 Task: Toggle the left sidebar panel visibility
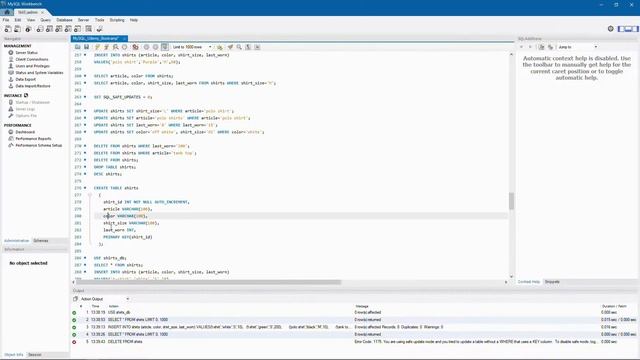621,29
